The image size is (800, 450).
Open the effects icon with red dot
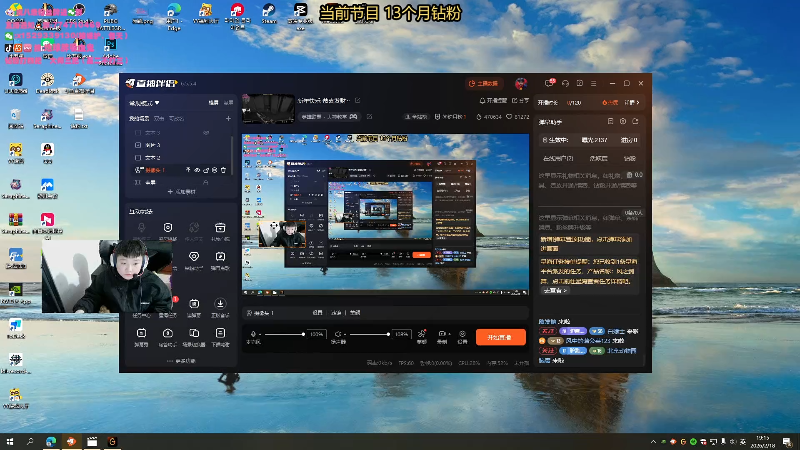pos(422,334)
